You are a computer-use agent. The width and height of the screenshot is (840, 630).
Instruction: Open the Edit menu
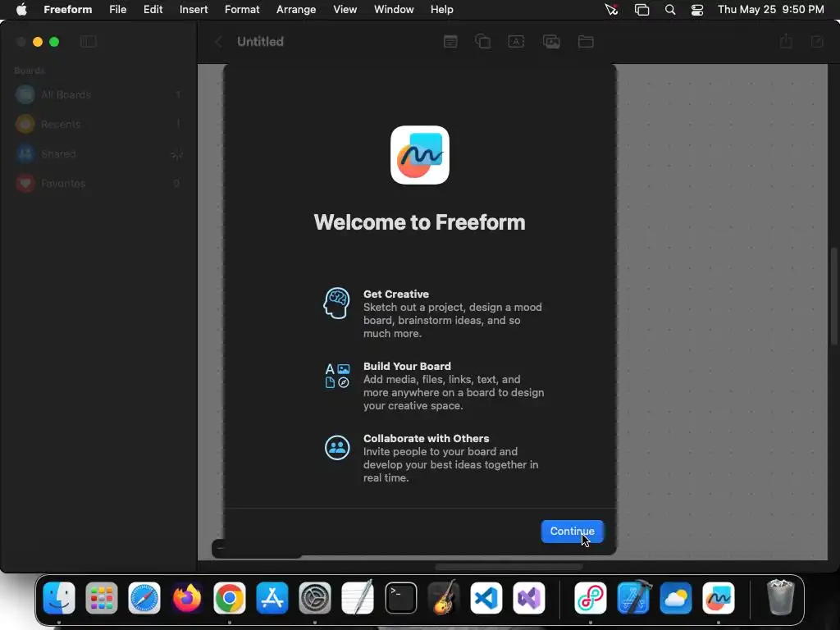click(153, 10)
